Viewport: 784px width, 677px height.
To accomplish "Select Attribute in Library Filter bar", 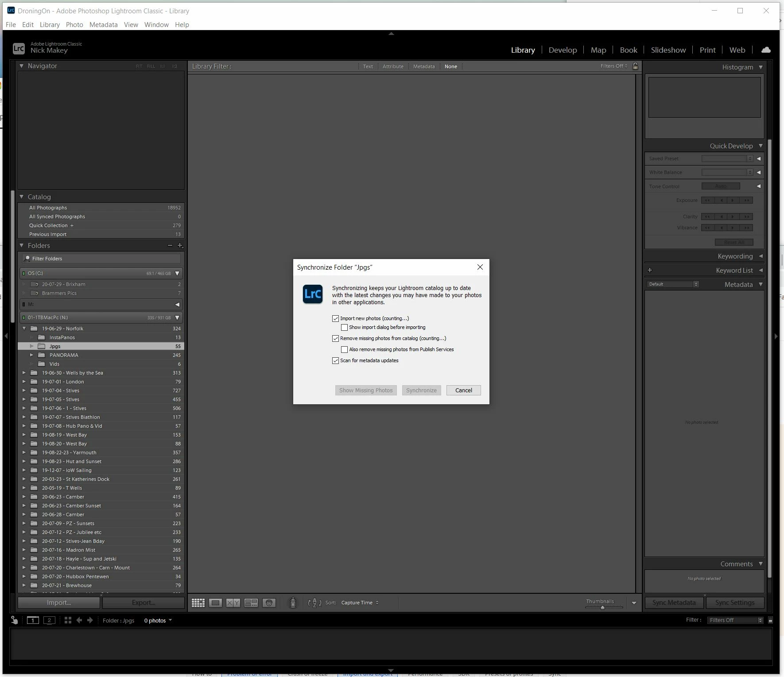I will pos(393,66).
